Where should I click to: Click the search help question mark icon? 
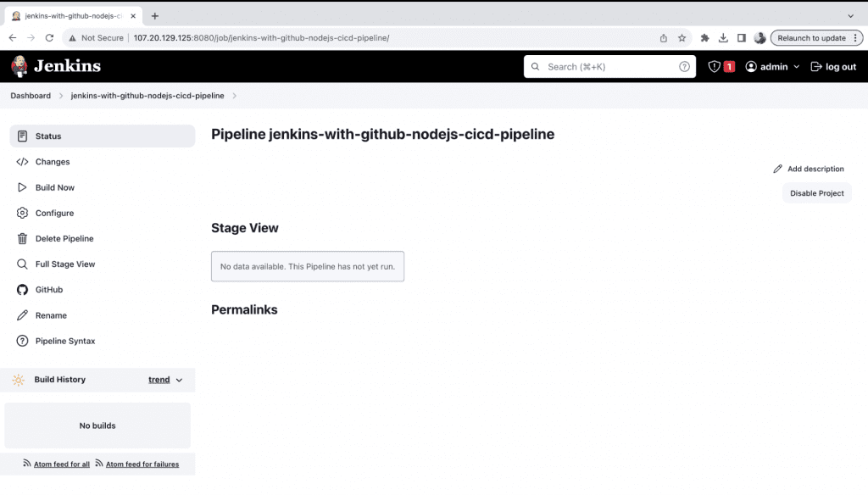click(684, 66)
